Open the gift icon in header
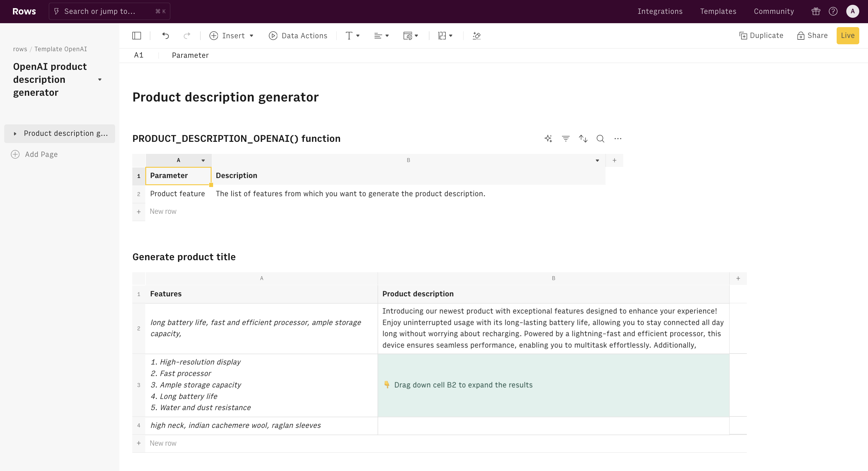 tap(816, 11)
